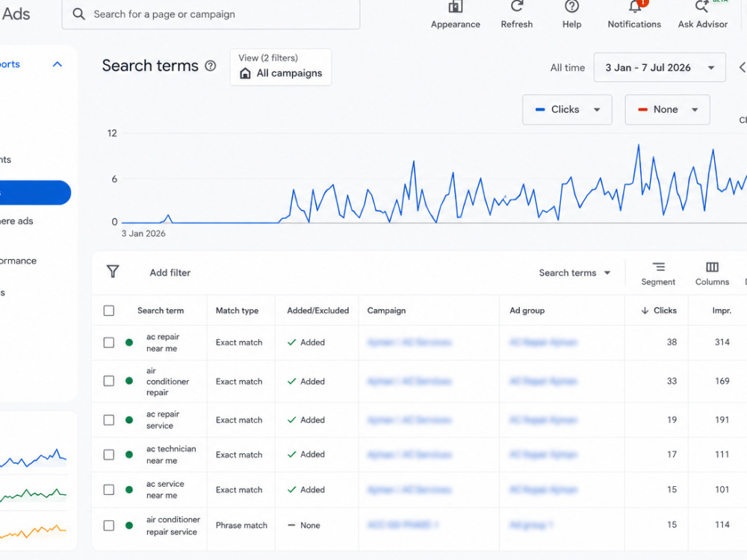Click the Campaign column header

(x=386, y=311)
